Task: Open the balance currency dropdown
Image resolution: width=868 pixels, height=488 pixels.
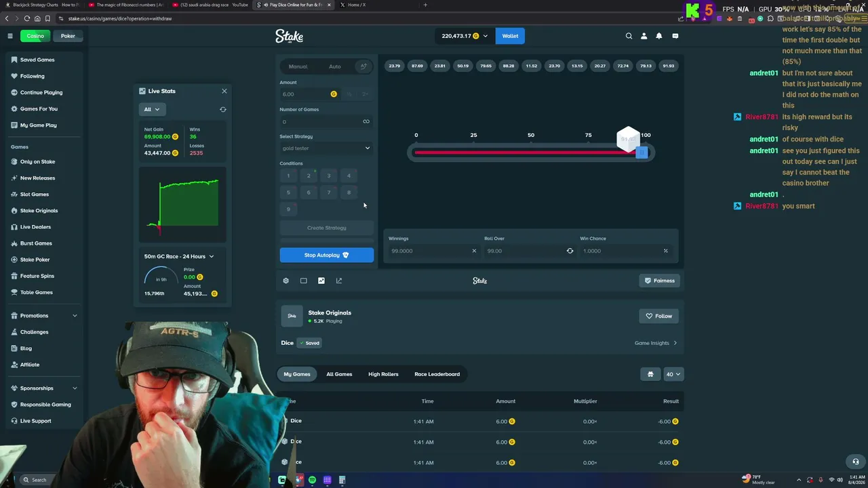Action: point(465,36)
